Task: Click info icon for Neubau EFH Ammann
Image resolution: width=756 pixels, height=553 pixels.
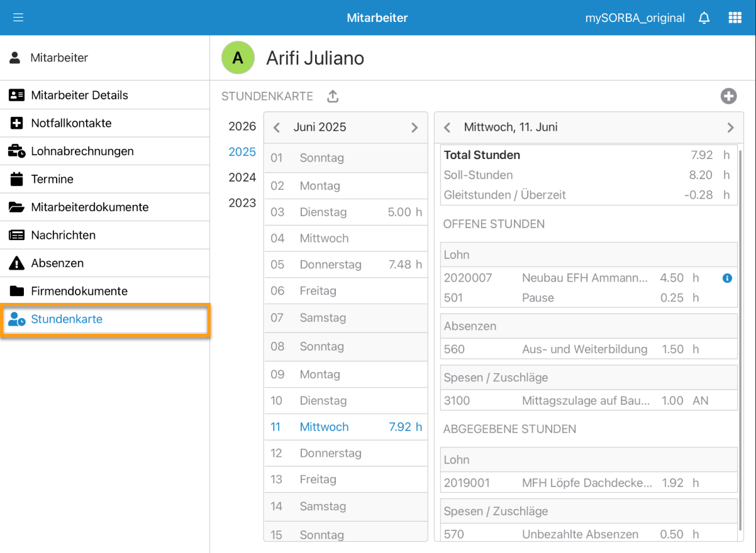Action: (727, 278)
